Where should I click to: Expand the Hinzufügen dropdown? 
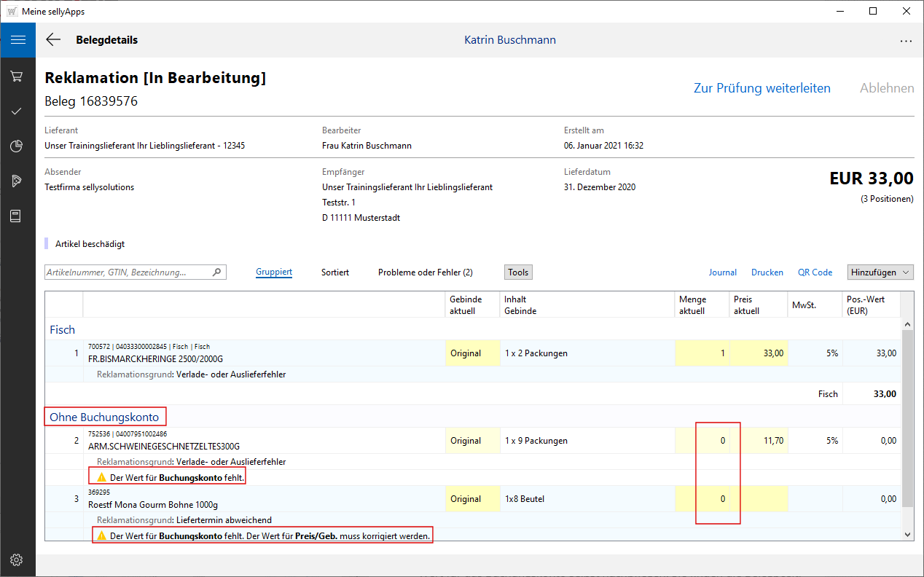(x=880, y=272)
